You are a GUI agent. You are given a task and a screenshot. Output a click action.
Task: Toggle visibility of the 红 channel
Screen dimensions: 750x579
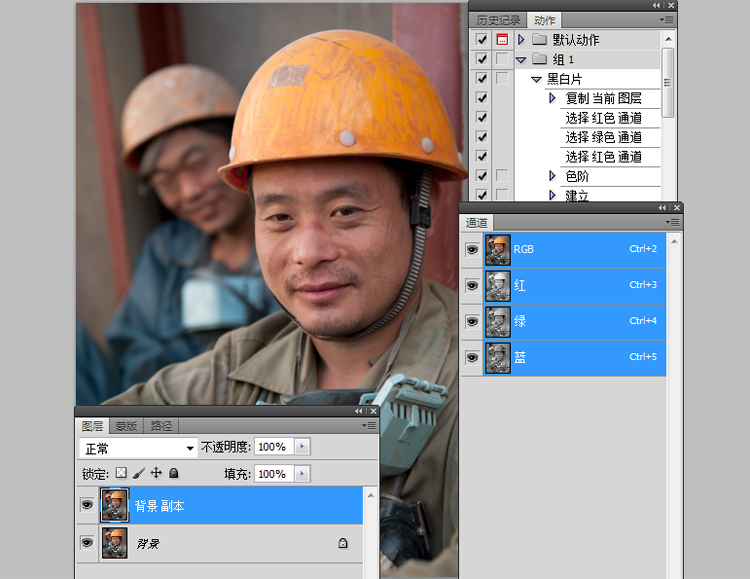tap(473, 286)
